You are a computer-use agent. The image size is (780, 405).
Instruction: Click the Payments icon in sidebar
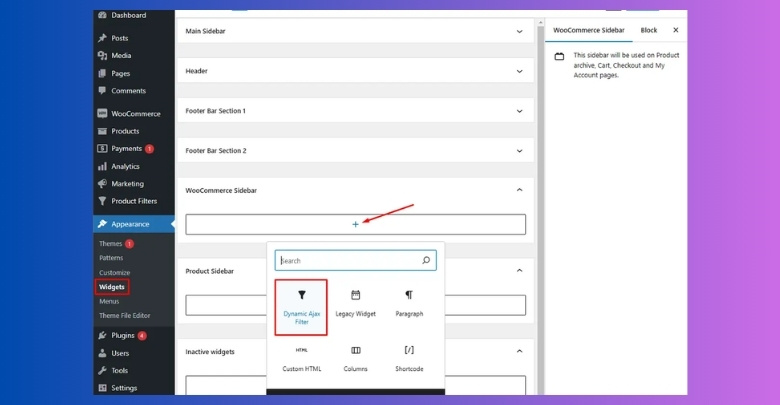tap(102, 148)
